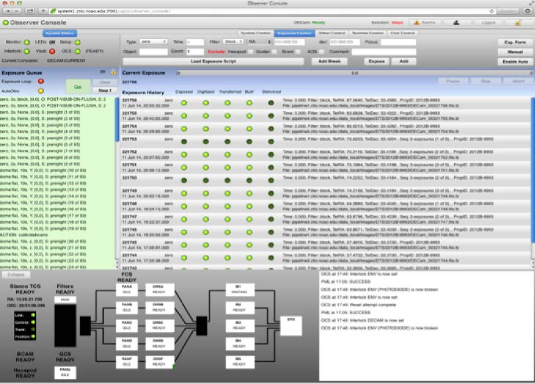Click the Step 1 button
Image resolution: width=535 pixels, height=384 pixels.
(x=105, y=90)
